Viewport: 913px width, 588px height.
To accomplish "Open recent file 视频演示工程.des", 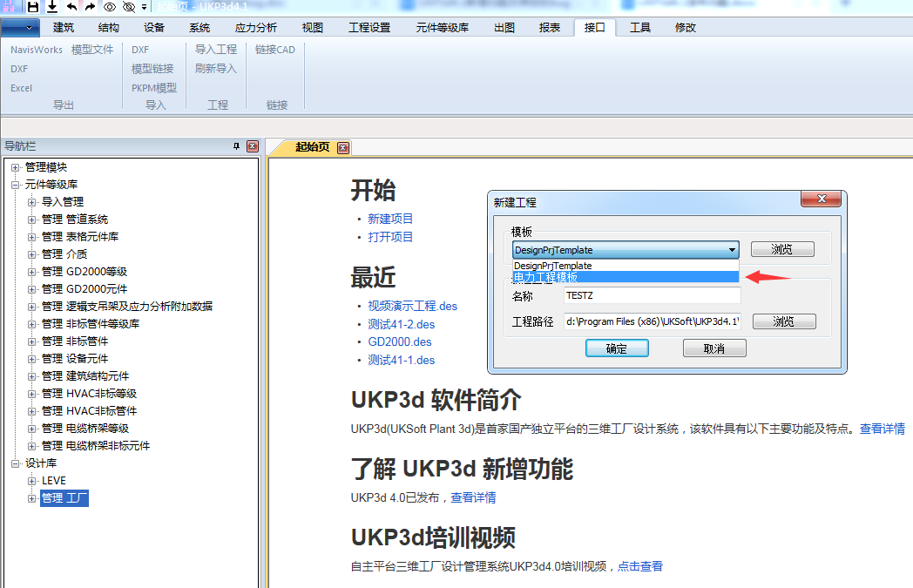I will (x=412, y=307).
